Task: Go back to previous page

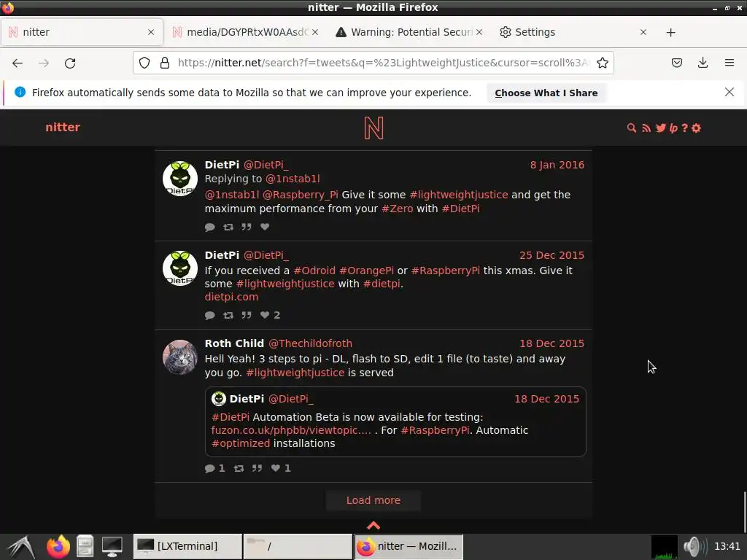Action: tap(18, 63)
